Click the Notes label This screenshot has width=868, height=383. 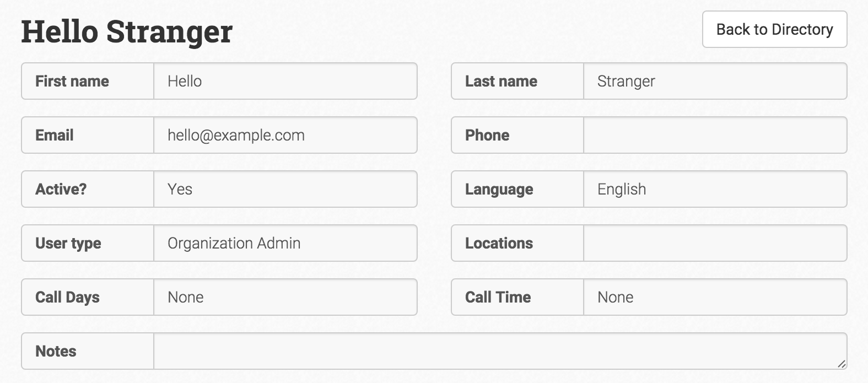coord(56,351)
